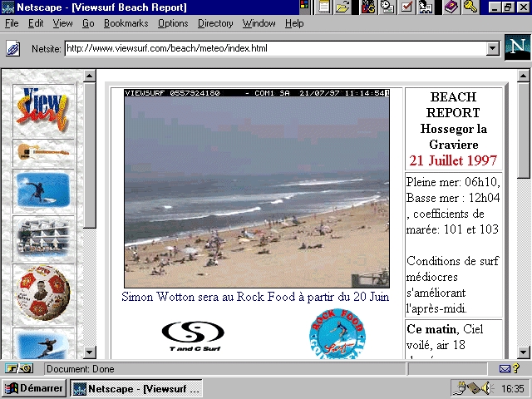
Task: Click the soccer ball icon in the sidebar
Action: [42, 295]
